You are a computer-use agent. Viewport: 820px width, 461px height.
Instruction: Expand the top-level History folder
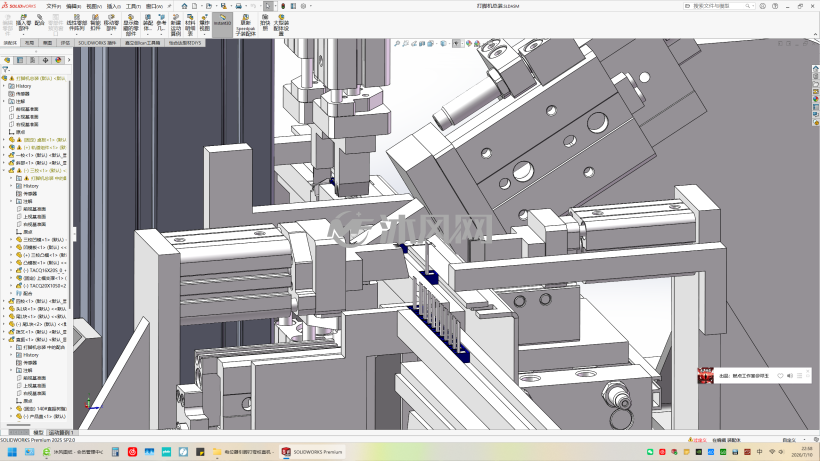click(x=4, y=86)
